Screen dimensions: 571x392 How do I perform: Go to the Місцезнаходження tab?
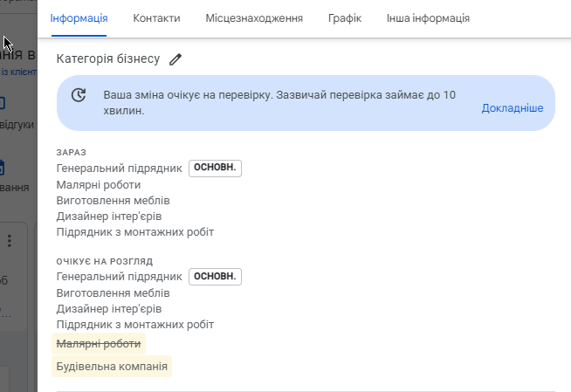254,18
